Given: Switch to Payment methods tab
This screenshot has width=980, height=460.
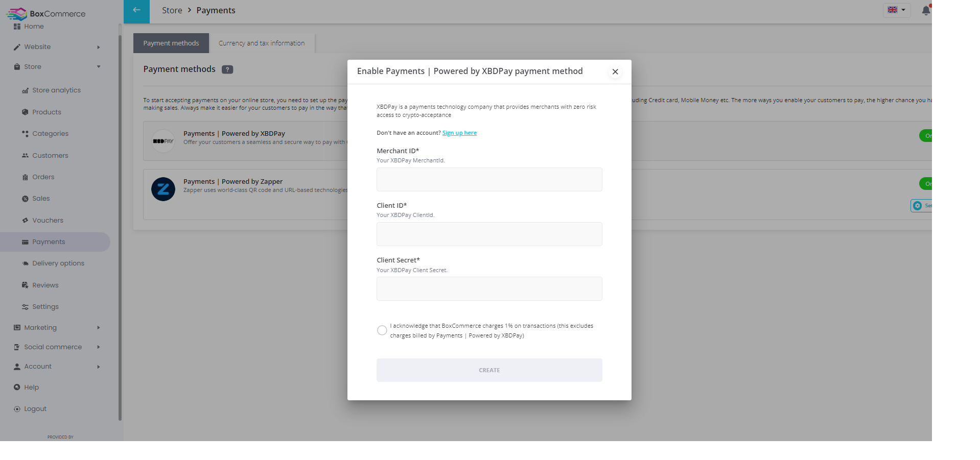Looking at the screenshot, I should 171,43.
